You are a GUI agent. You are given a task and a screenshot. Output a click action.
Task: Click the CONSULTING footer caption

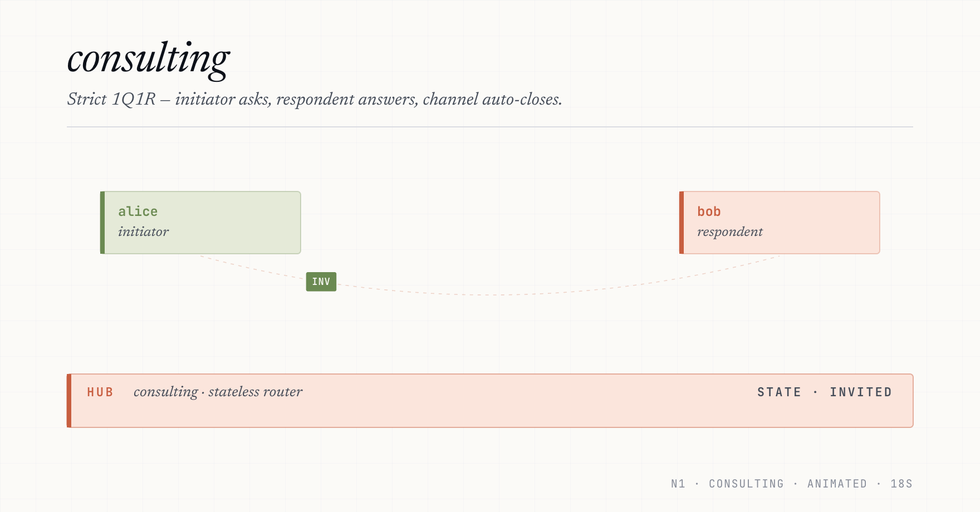[x=746, y=484]
